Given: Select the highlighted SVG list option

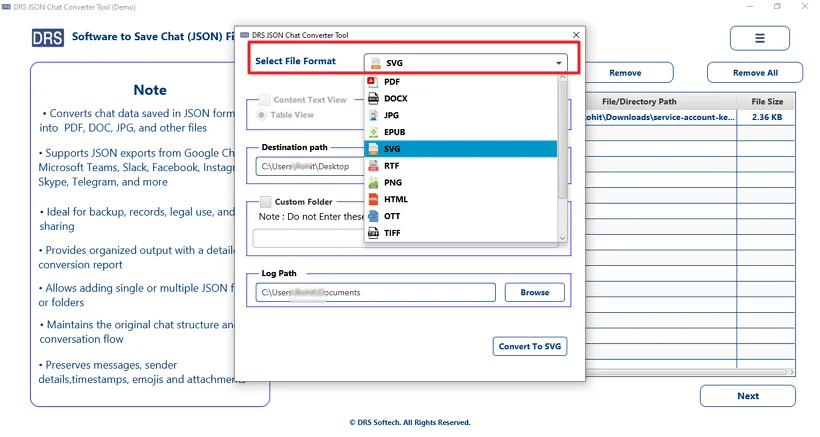Looking at the screenshot, I should pyautogui.click(x=460, y=149).
